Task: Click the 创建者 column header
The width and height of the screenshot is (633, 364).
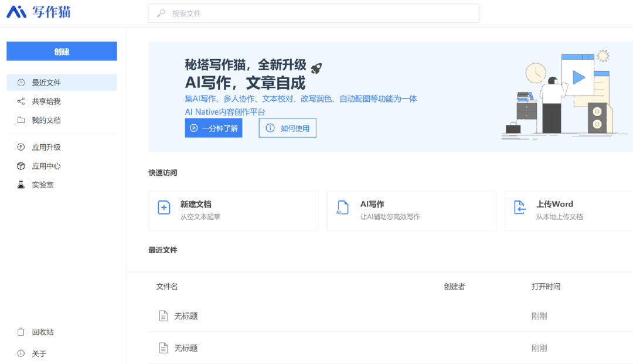Action: (x=454, y=287)
